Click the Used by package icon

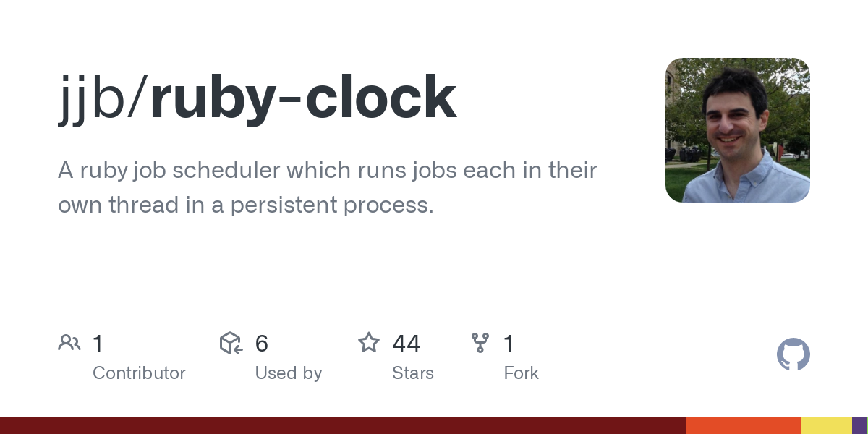coord(231,343)
